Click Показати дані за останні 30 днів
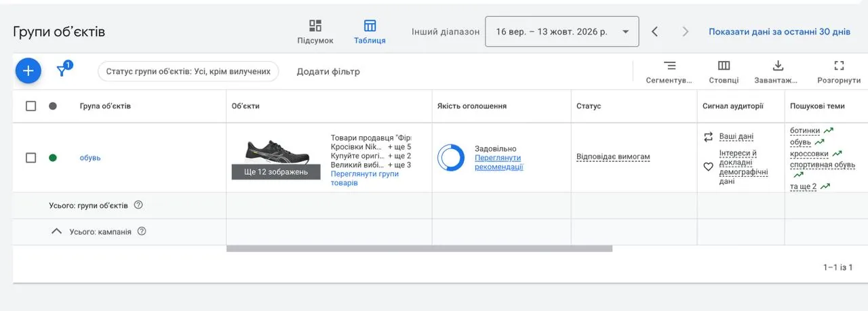This screenshot has height=311, width=868. pyautogui.click(x=779, y=32)
